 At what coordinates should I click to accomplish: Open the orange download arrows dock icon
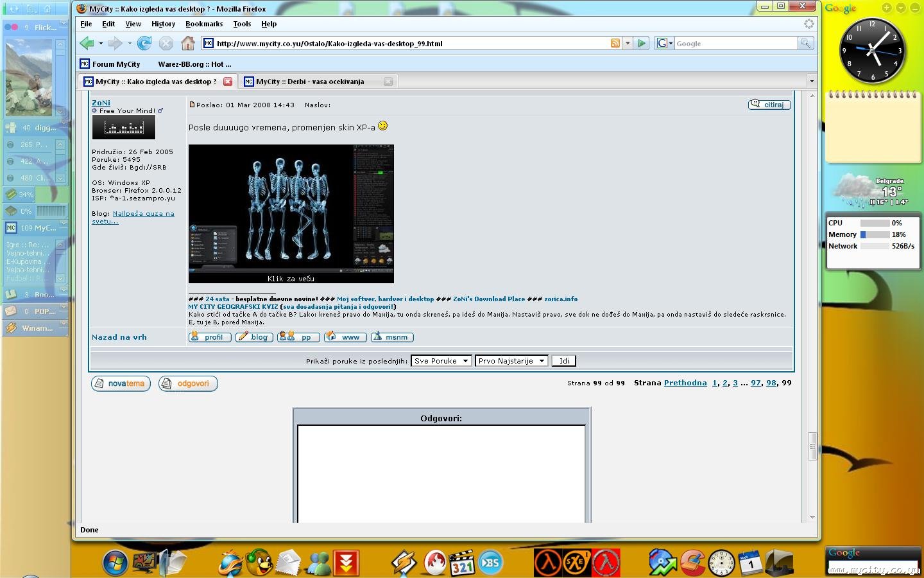pyautogui.click(x=346, y=563)
